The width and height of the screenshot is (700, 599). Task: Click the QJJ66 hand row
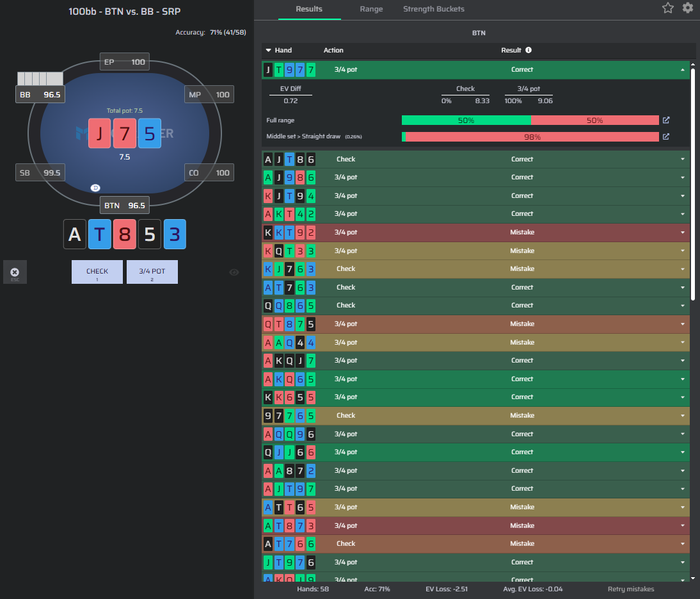point(475,452)
